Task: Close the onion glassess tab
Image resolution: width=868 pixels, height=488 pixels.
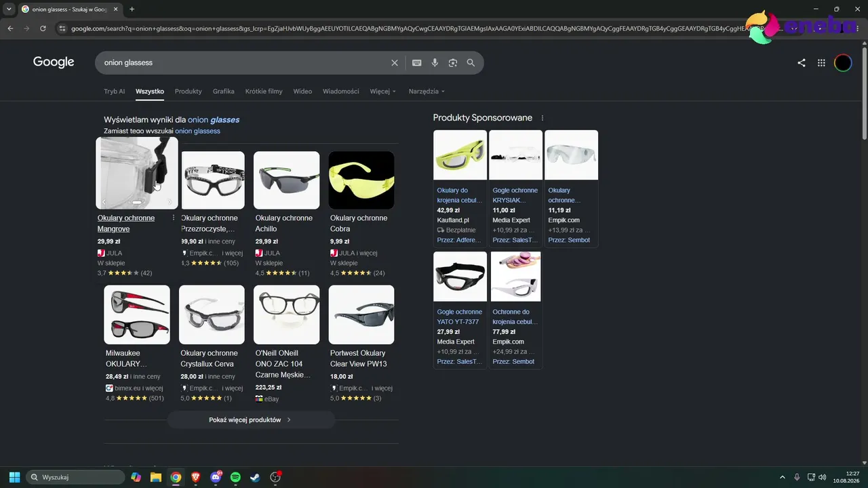Action: pos(117,9)
